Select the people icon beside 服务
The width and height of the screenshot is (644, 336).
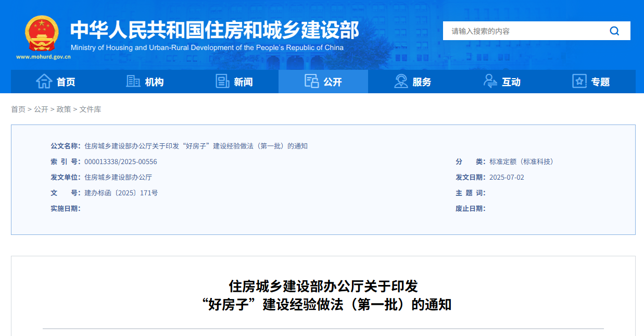401,81
